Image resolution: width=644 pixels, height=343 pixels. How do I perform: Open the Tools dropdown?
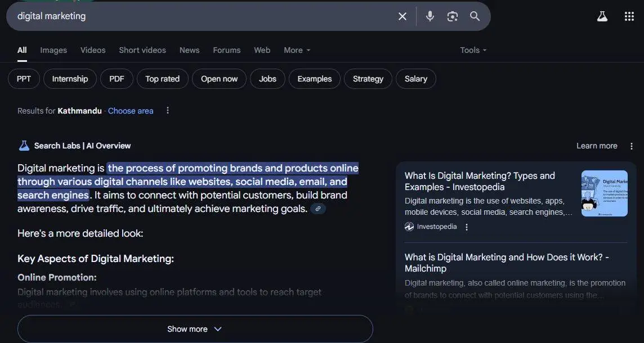473,50
